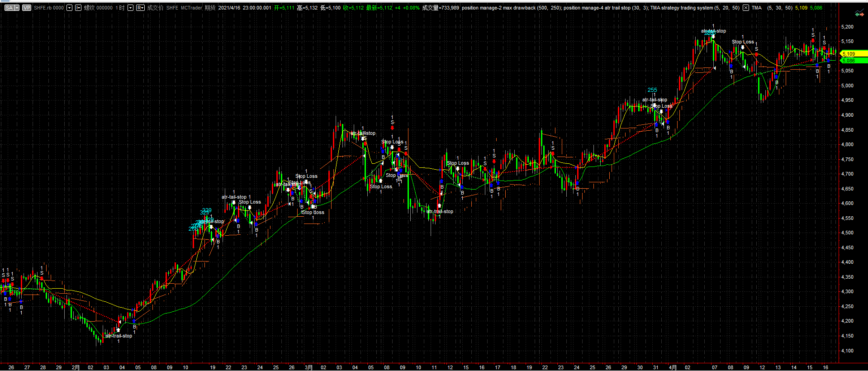Viewport: 868px width, 371px height.
Task: Click the 成交价 price type label
Action: coord(155,8)
